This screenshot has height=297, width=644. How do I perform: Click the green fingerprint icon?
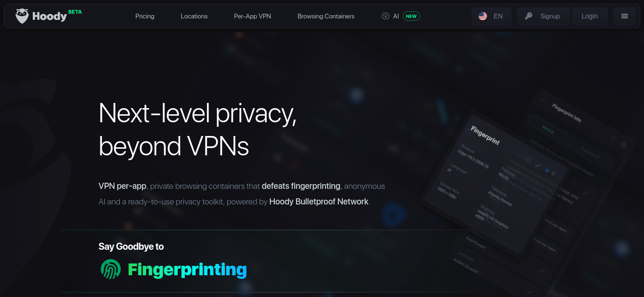click(111, 269)
